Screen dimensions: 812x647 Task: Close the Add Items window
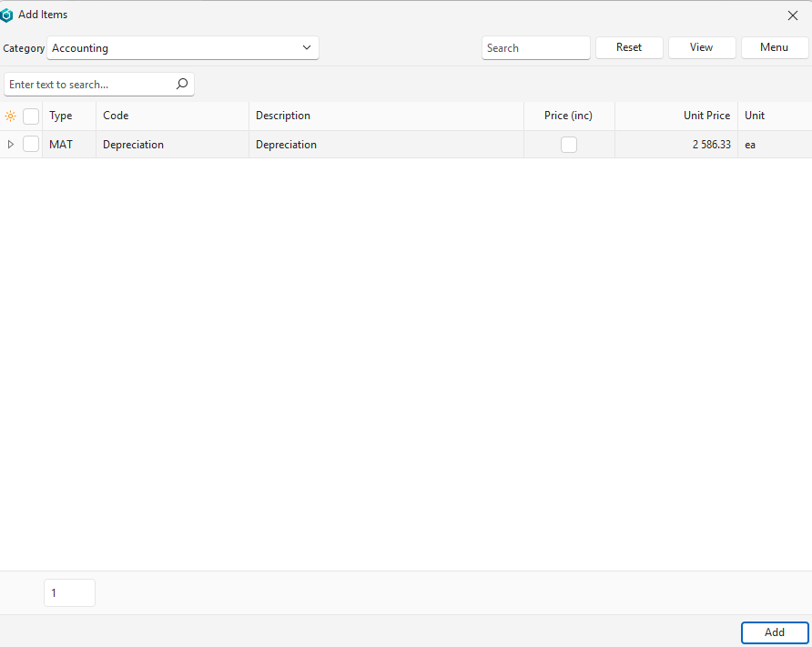point(792,15)
